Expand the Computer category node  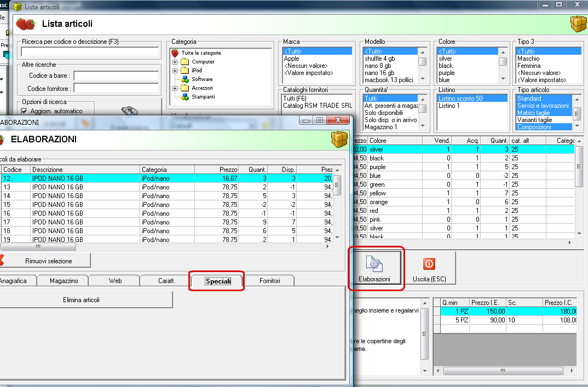pos(175,62)
